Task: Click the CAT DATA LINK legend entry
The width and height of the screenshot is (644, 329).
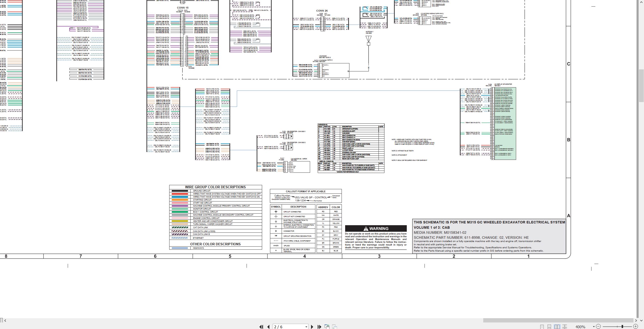Action: [200, 227]
